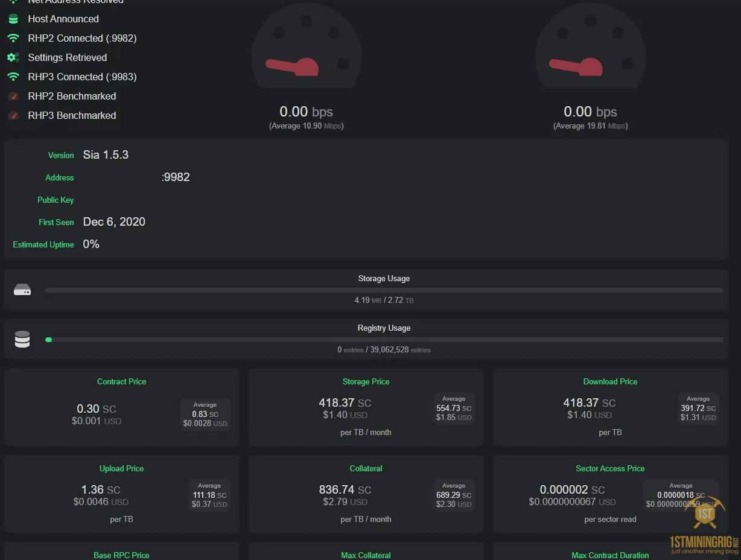Click the Storage Price average '554.73 SC' box
The width and height of the screenshot is (741, 560).
(x=454, y=408)
